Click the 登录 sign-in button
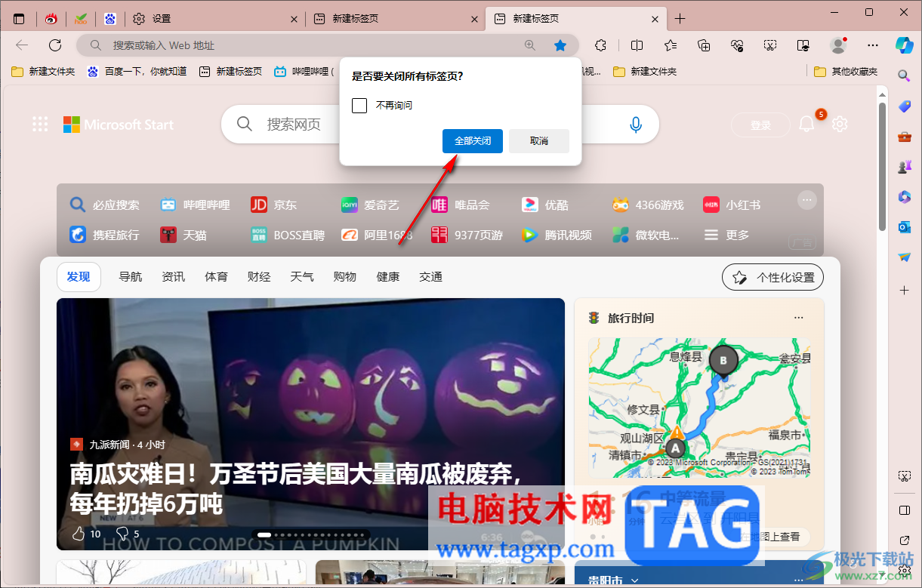The width and height of the screenshot is (922, 588). point(760,125)
